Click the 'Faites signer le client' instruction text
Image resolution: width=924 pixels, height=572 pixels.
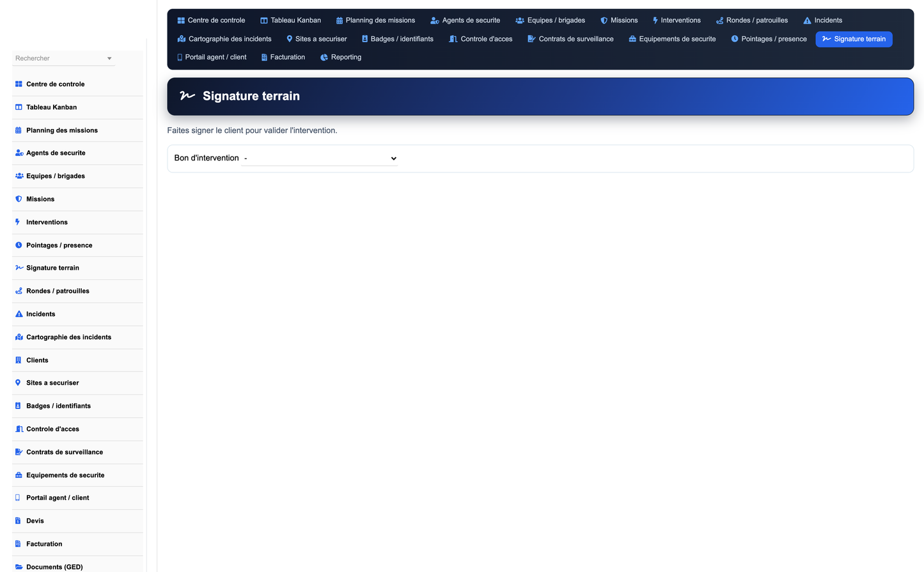(252, 130)
